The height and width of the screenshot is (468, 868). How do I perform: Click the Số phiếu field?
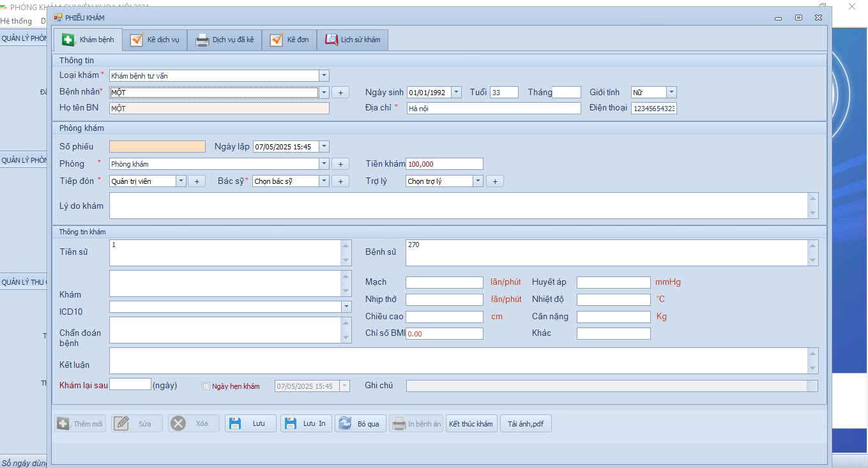pos(157,147)
